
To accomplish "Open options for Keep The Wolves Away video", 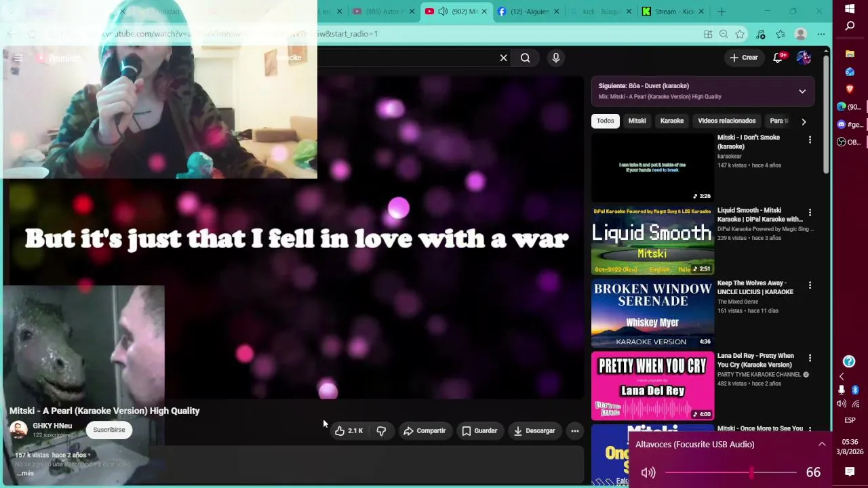I will pyautogui.click(x=810, y=285).
